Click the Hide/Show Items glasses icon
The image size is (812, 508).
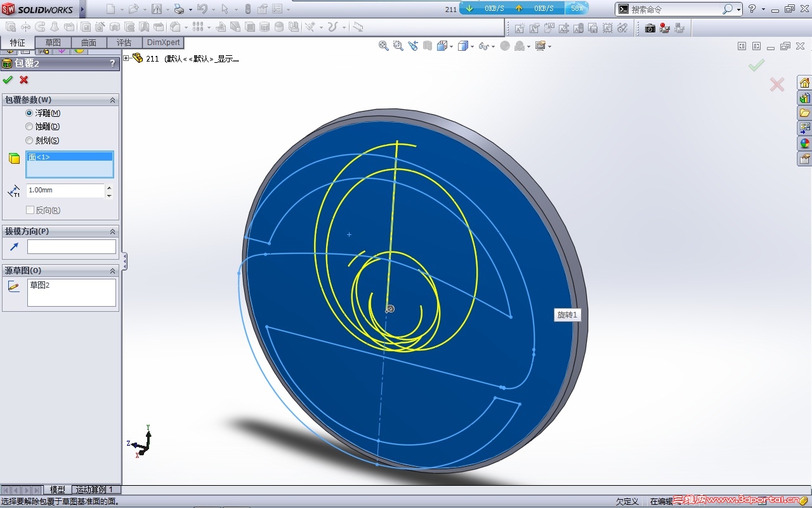[x=483, y=46]
